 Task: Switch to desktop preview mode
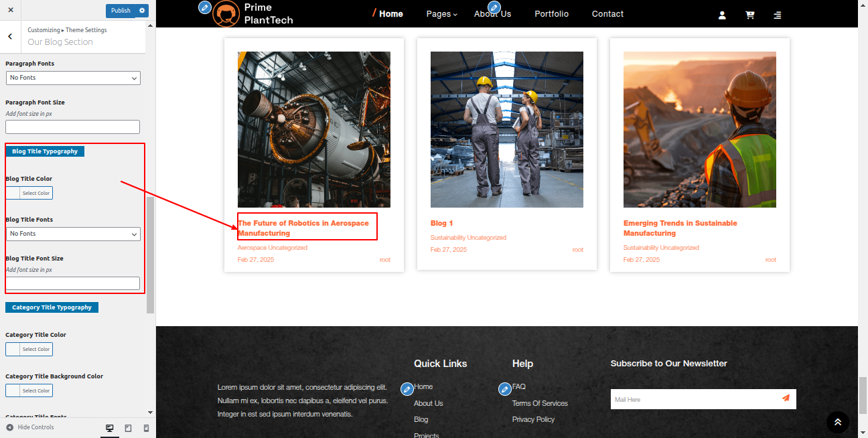pos(110,428)
